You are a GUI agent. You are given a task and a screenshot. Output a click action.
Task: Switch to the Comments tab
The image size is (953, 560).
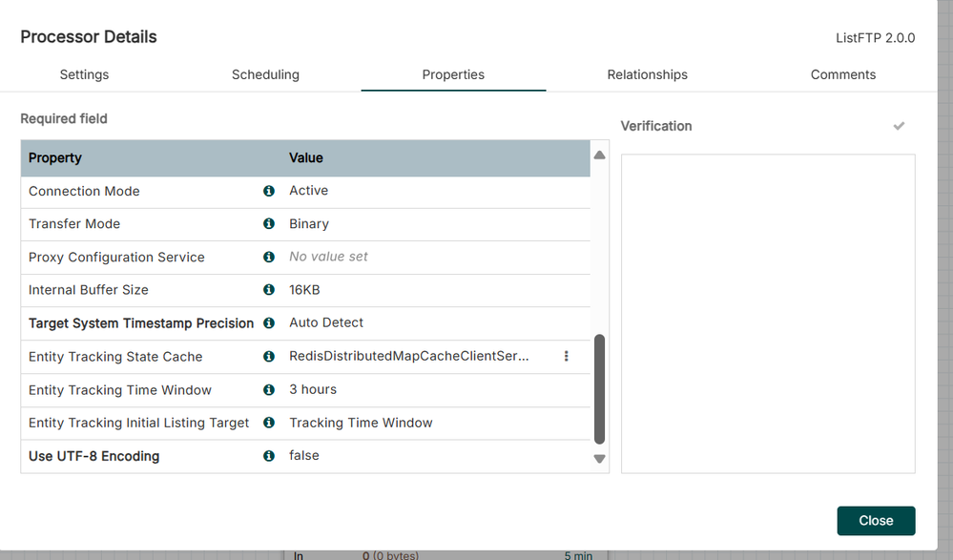pos(842,74)
